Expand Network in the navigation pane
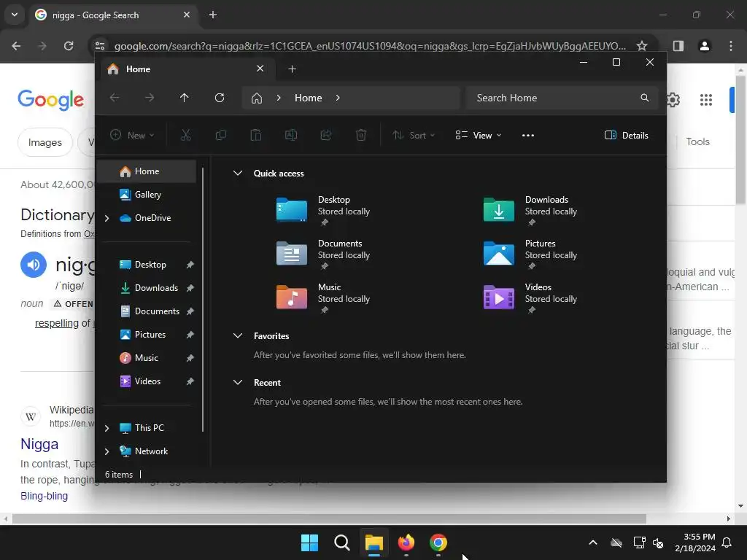This screenshot has height=560, width=747. point(107,451)
